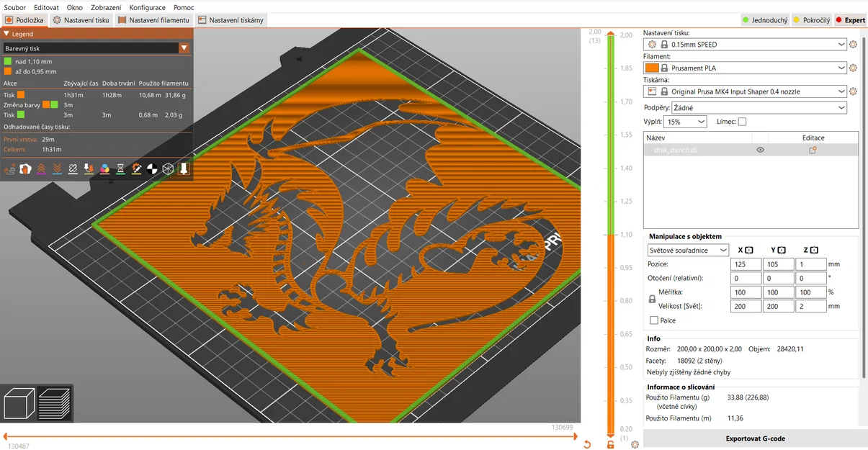
Task: Enable the Palce checkbox
Action: tap(654, 320)
